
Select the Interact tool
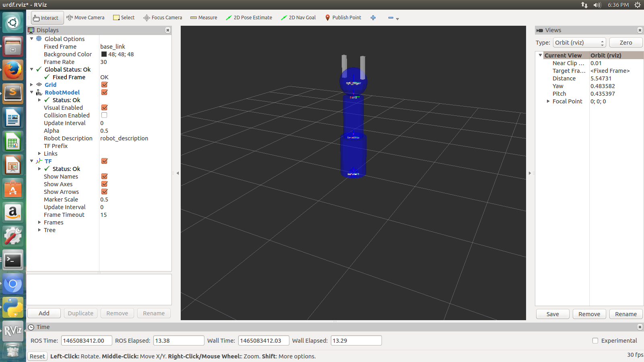click(47, 18)
